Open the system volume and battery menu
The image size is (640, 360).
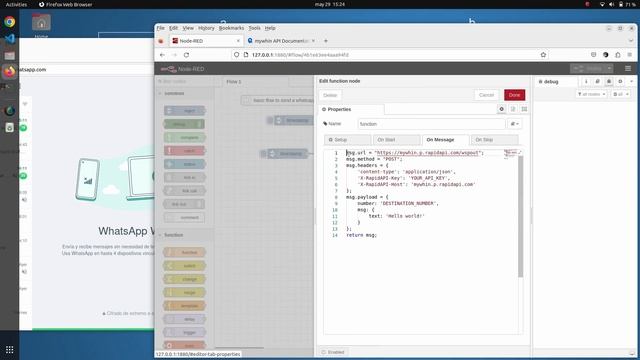(617, 4)
